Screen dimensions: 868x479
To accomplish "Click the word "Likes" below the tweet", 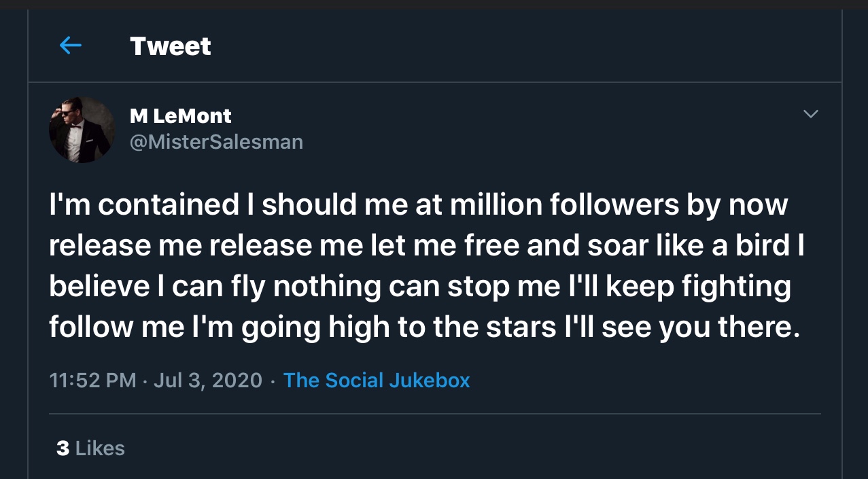I will 100,448.
